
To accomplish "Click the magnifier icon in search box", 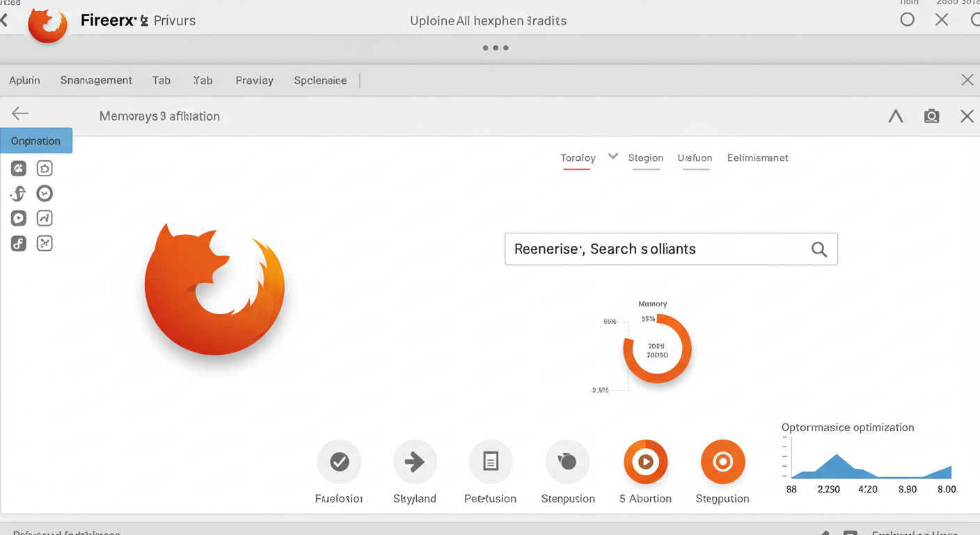I will click(x=819, y=249).
